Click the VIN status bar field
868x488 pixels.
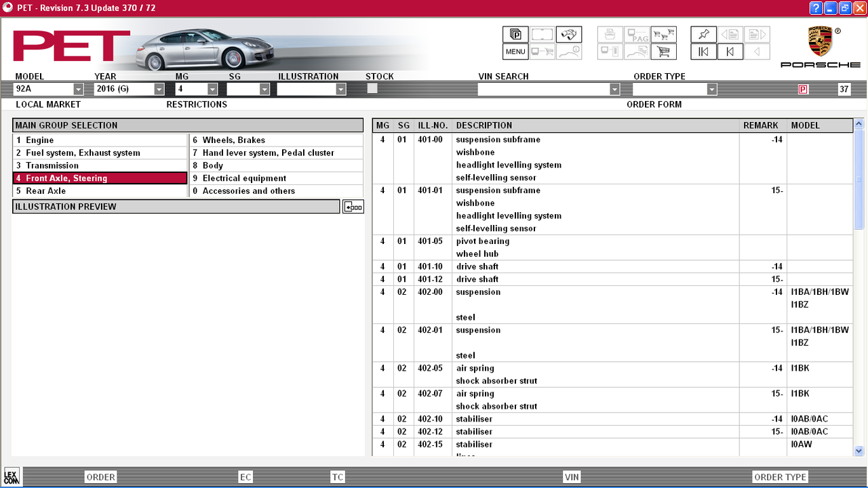tap(572, 477)
